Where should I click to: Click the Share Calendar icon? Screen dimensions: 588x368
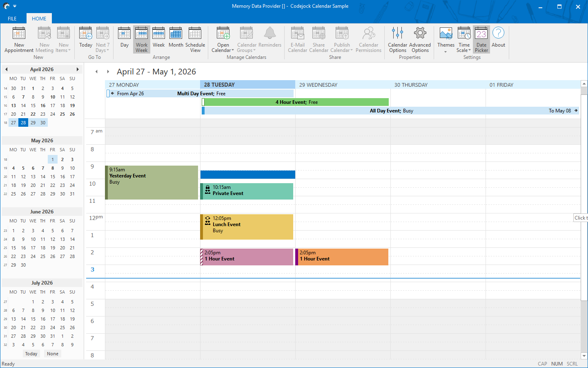click(318, 39)
